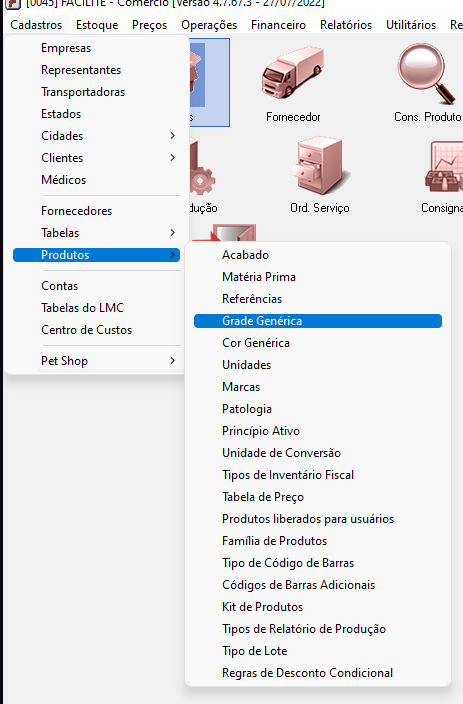
Task: Open the Fornecedor truck icon
Action: 293,71
